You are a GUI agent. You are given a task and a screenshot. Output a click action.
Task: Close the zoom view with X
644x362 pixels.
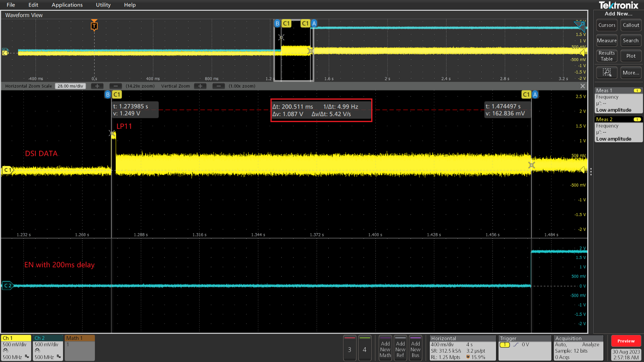582,86
